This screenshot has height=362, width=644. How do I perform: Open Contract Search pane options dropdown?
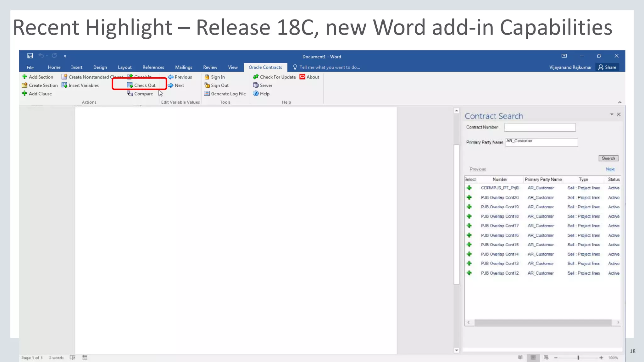612,114
